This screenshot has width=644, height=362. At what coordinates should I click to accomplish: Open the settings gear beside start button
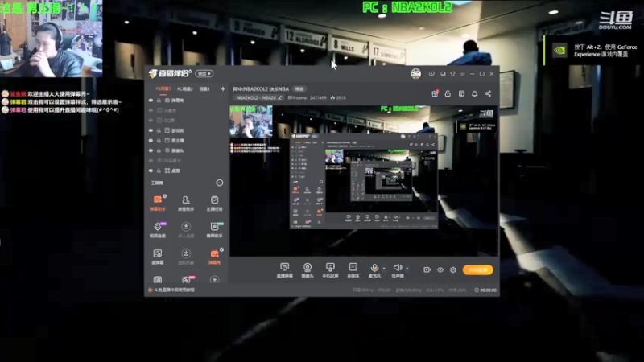pos(453,269)
